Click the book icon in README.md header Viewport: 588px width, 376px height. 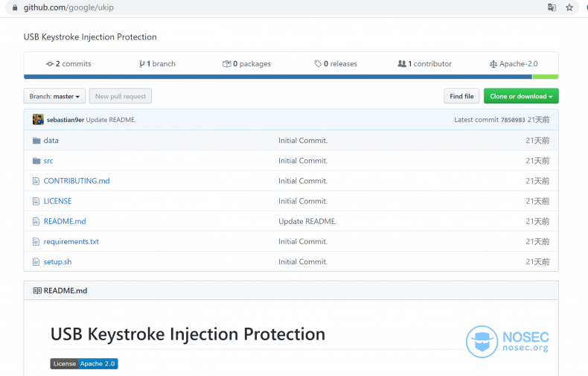tap(37, 291)
